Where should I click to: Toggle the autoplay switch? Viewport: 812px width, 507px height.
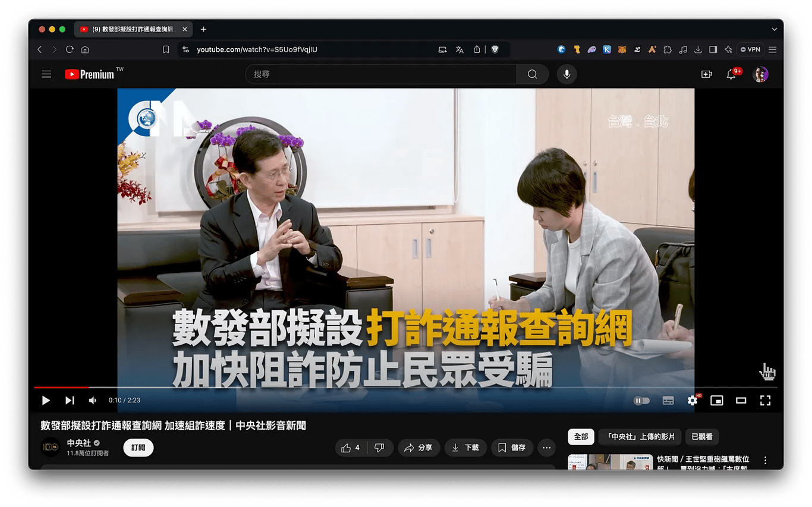[x=641, y=401]
